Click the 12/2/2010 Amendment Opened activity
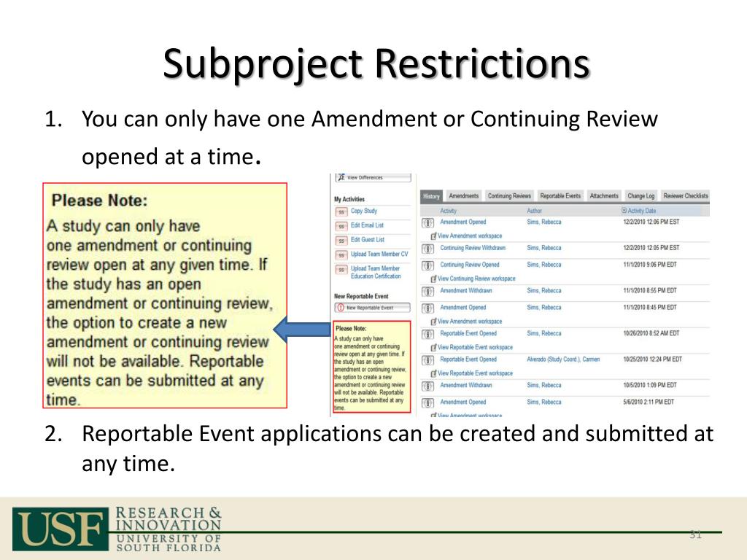Image resolution: width=747 pixels, height=560 pixels. click(463, 222)
